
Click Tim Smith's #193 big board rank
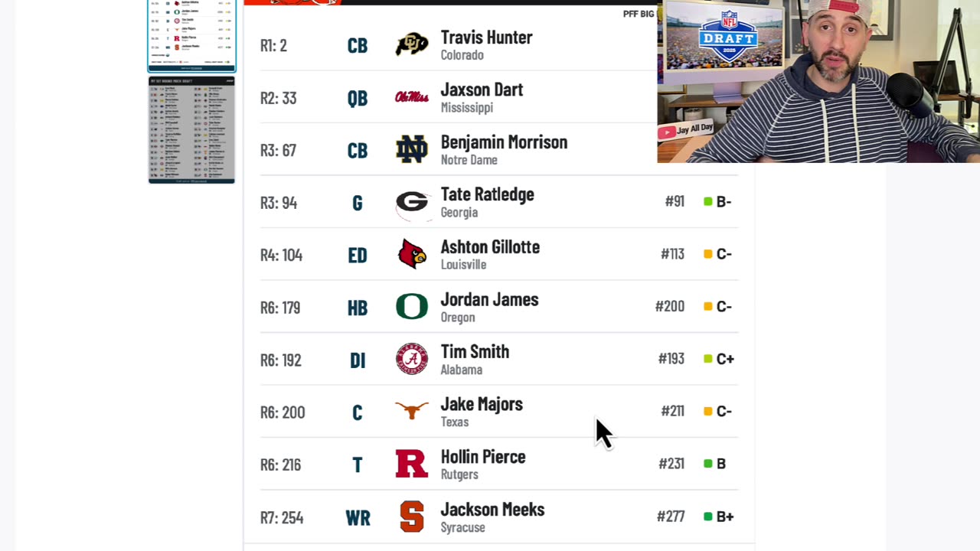click(x=671, y=359)
